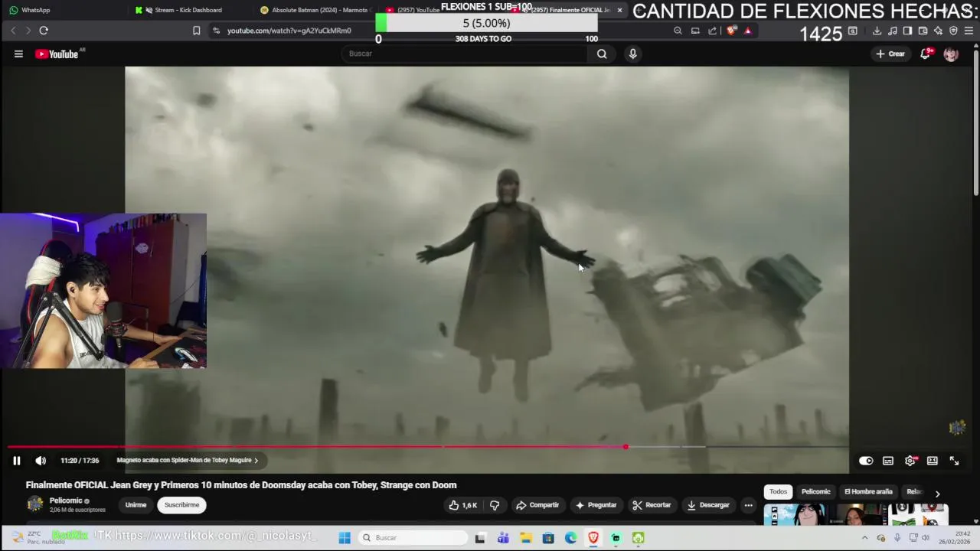
Task: Click the Compartir share button
Action: click(537, 505)
